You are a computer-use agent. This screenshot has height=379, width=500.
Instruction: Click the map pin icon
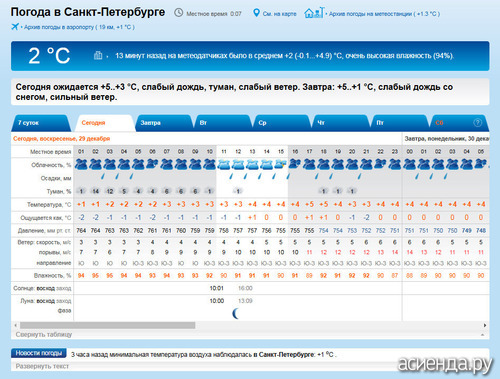[x=256, y=13]
